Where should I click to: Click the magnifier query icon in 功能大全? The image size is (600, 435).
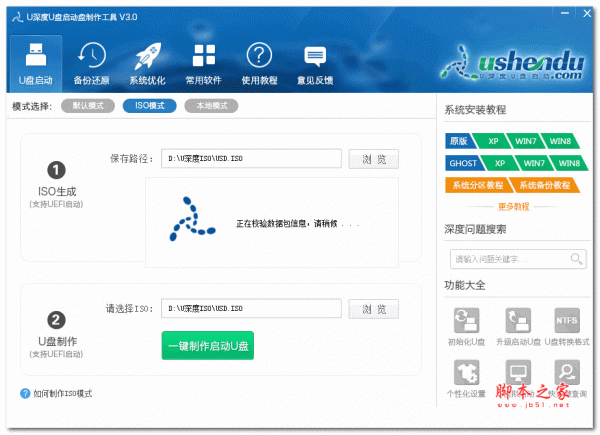(567, 372)
